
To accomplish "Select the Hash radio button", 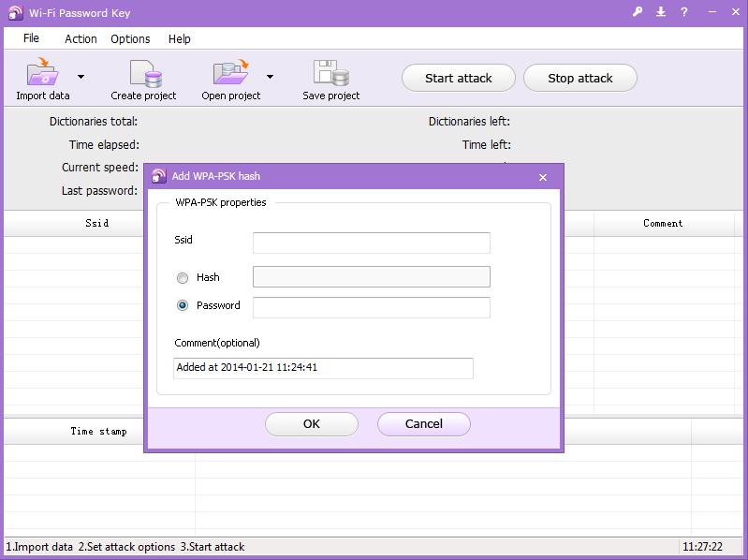I will click(183, 278).
